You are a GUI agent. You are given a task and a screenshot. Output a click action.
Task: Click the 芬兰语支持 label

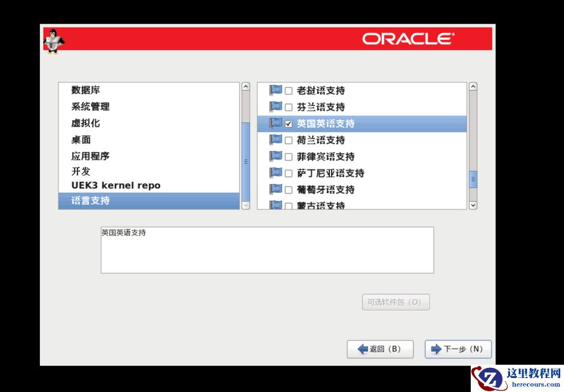click(x=321, y=107)
